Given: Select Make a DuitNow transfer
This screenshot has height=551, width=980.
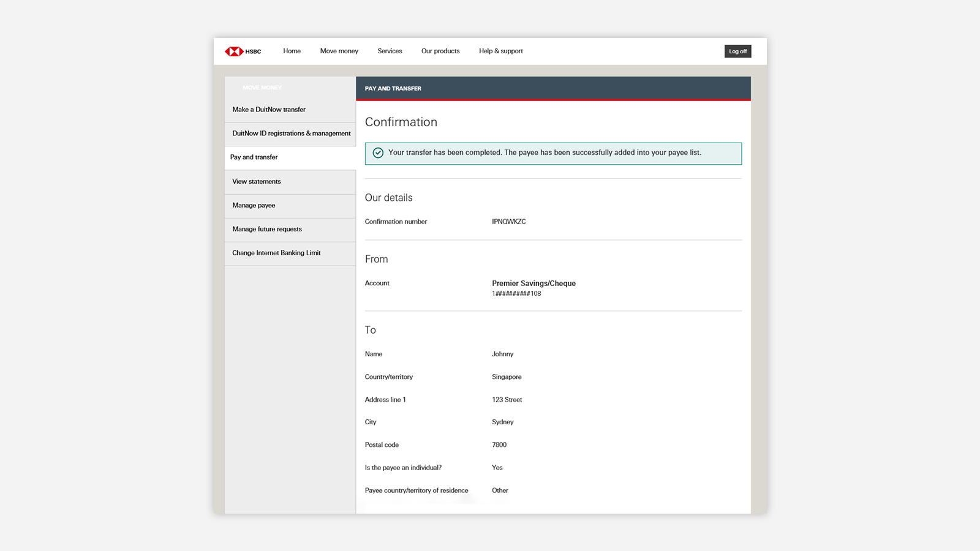Looking at the screenshot, I should point(290,110).
